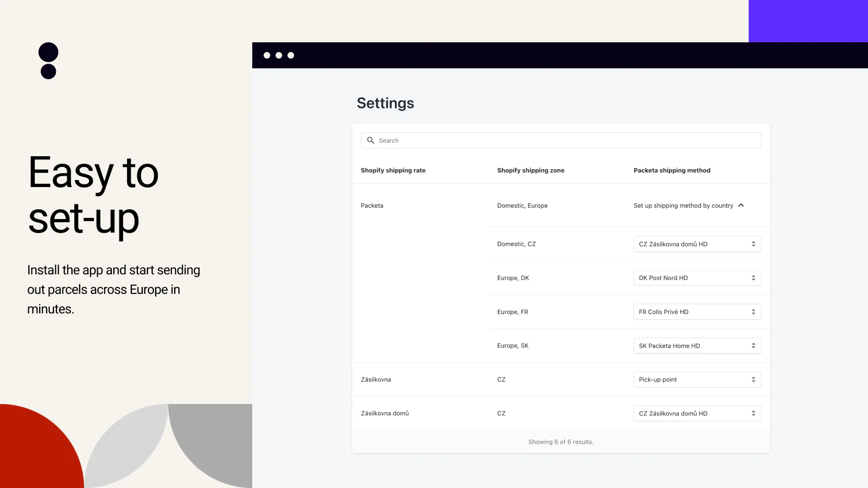Click the third window control dot
The image size is (868, 488).
pyautogui.click(x=291, y=55)
